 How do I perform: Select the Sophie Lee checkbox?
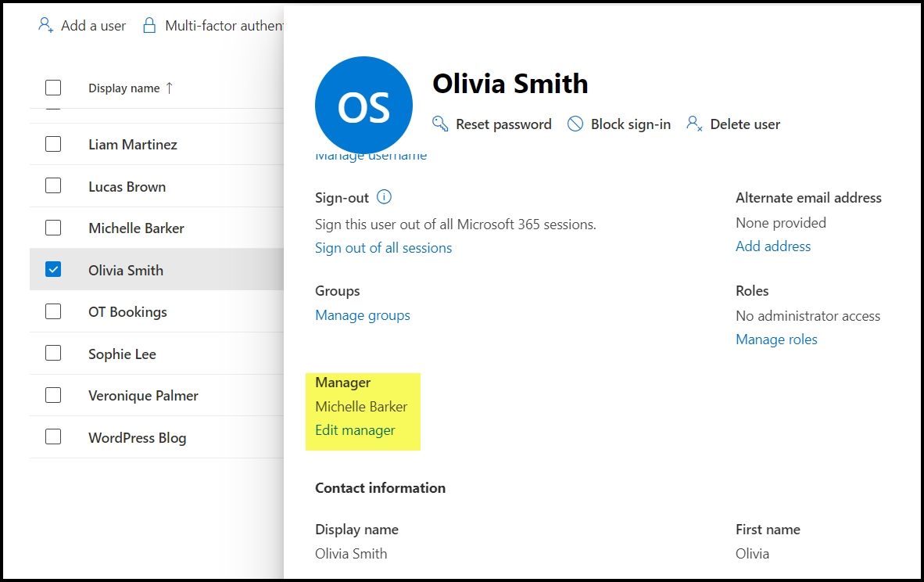click(53, 354)
